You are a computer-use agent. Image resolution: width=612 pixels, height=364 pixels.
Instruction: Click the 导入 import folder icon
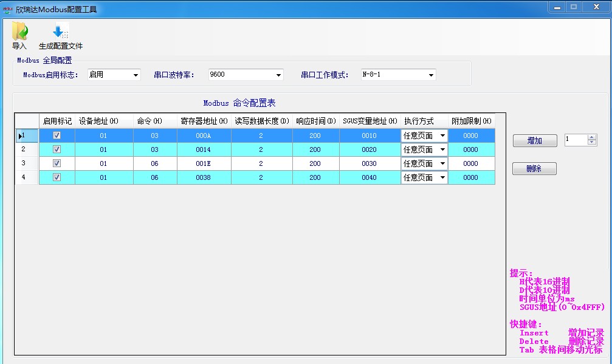19,31
